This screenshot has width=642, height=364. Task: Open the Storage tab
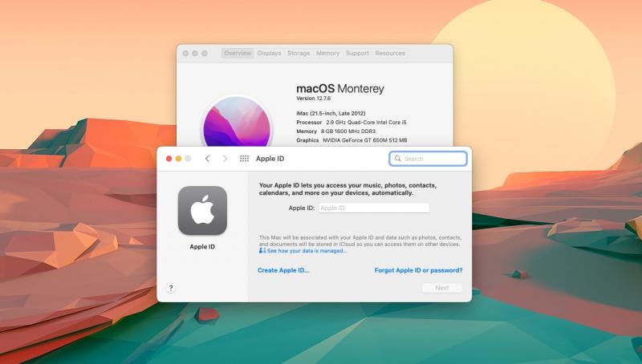299,53
